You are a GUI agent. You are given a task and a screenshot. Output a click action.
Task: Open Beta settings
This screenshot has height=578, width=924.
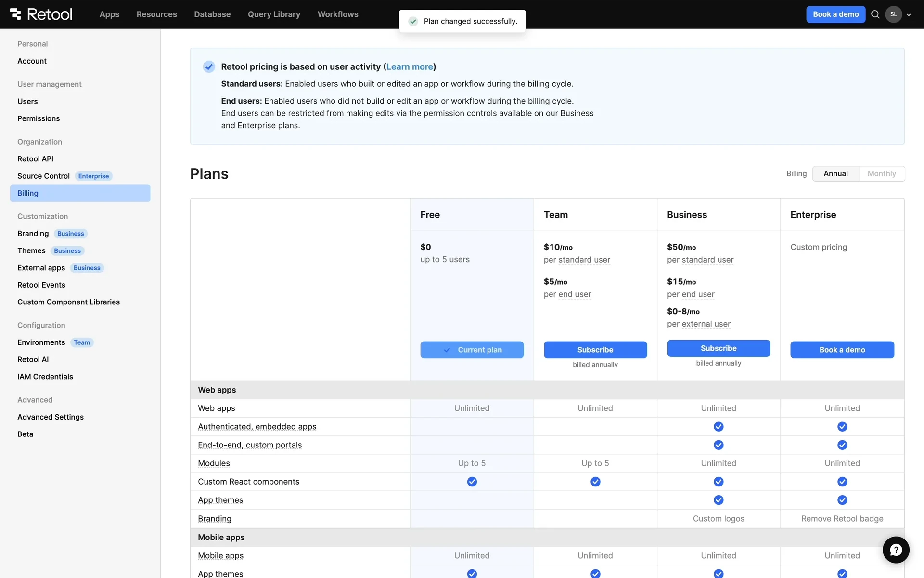coord(25,434)
